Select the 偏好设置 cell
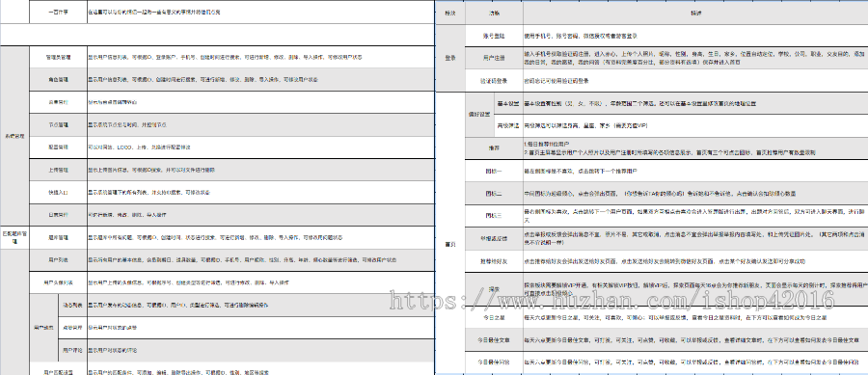The image size is (868, 375). click(479, 115)
